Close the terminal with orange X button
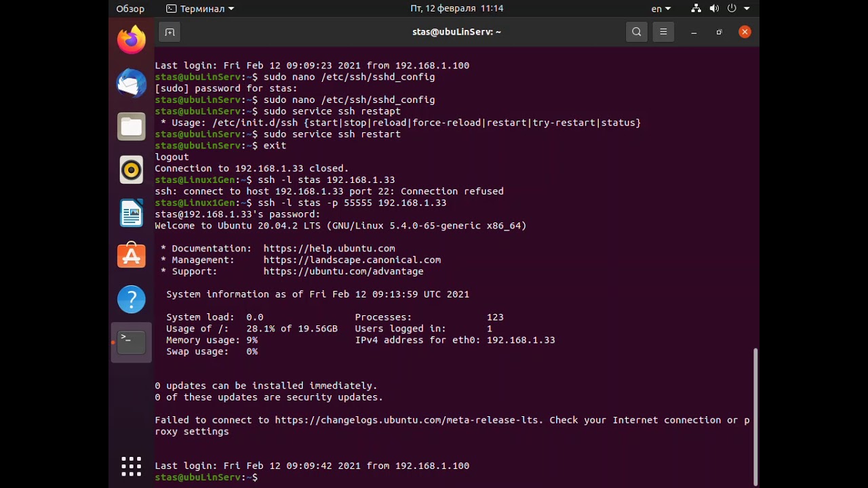Viewport: 868px width, 488px height. point(745,32)
